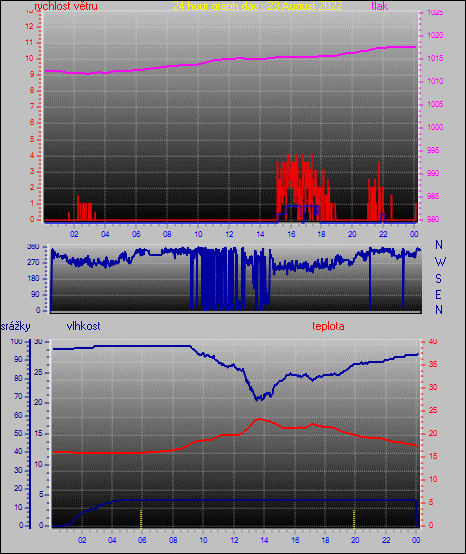This screenshot has width=466, height=554.
Task: Click the '06' hour label under temperature graph
Action: (142, 540)
